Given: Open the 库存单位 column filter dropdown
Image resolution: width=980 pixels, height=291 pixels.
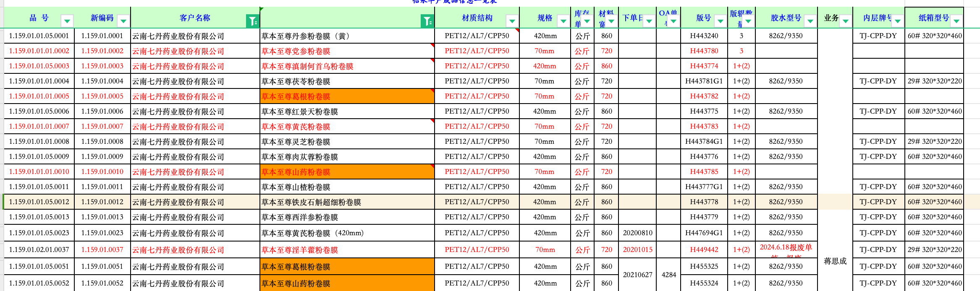Looking at the screenshot, I should click(587, 21).
